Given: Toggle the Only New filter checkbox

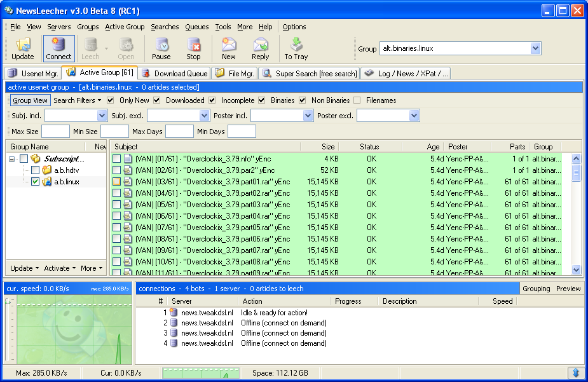Looking at the screenshot, I should coord(110,100).
